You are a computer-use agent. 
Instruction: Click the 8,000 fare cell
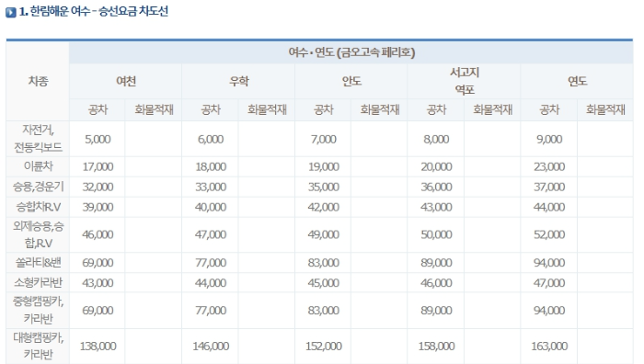coord(436,139)
